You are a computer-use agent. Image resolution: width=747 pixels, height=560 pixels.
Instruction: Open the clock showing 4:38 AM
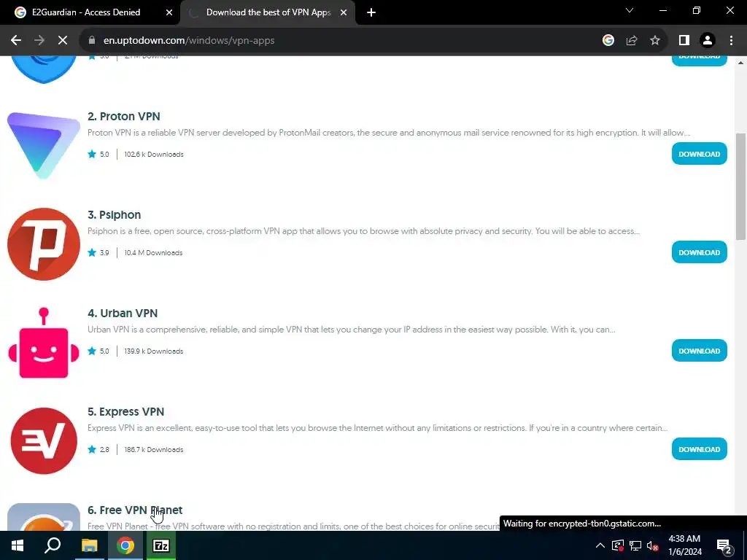[684, 545]
